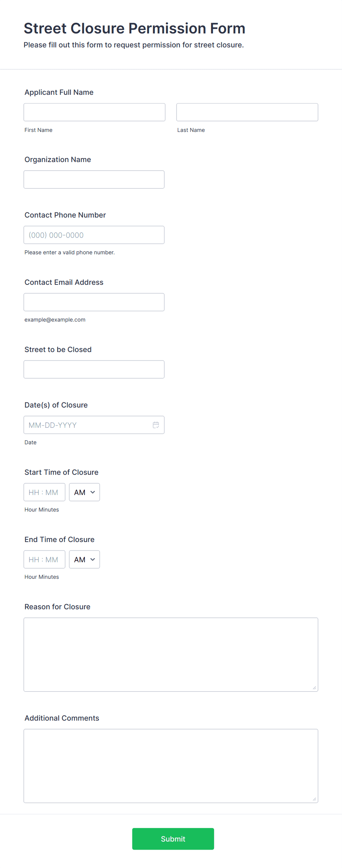This screenshot has width=342, height=868.
Task: Click the MM-DD-YYYY date field
Action: click(94, 425)
